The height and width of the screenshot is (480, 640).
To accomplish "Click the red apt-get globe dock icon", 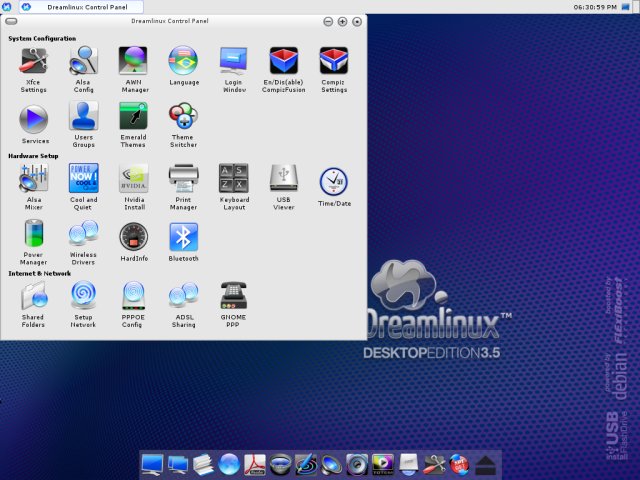I will pyautogui.click(x=460, y=465).
